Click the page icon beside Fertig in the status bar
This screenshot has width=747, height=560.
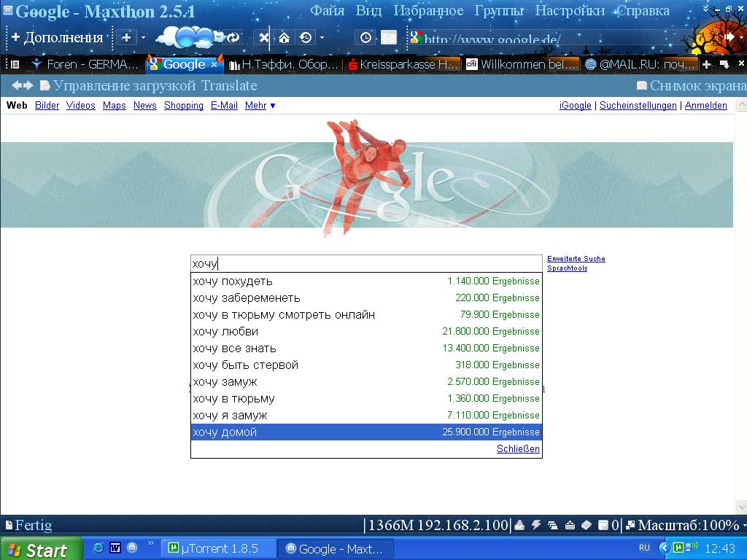pyautogui.click(x=9, y=525)
